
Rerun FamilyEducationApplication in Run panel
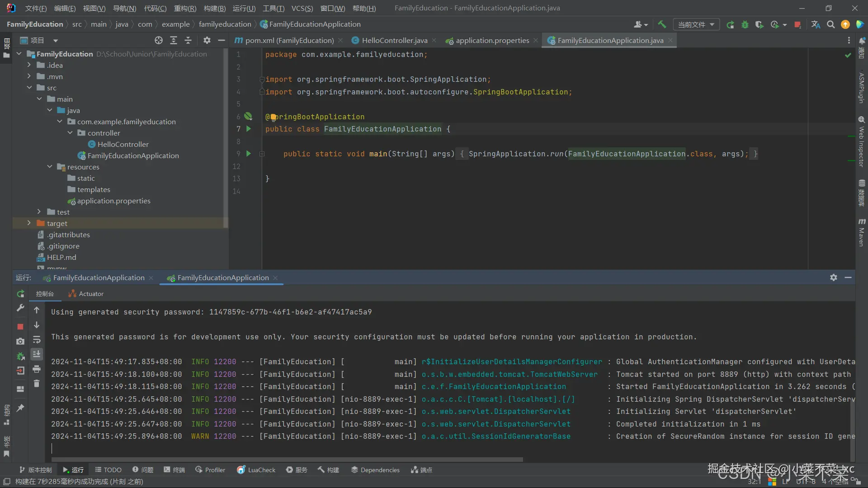[x=20, y=294]
